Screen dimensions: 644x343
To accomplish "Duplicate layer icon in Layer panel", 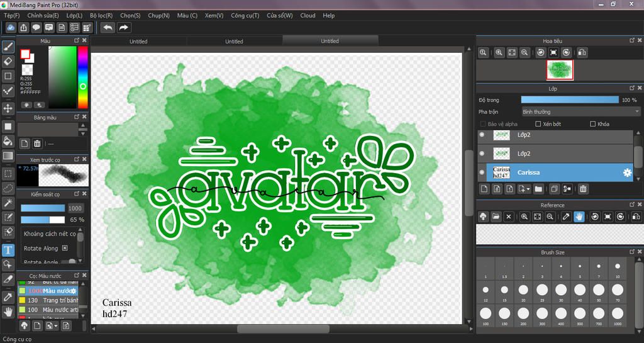I will [x=554, y=189].
